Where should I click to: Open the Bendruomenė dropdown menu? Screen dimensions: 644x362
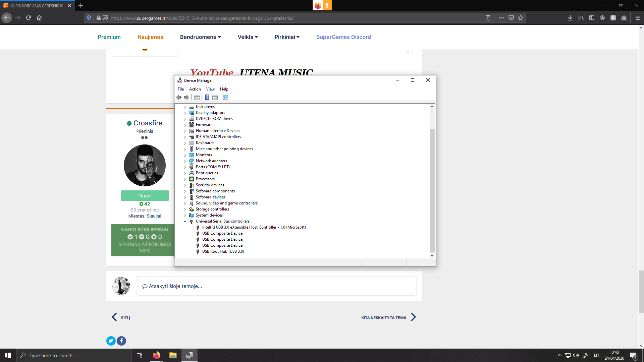click(200, 37)
